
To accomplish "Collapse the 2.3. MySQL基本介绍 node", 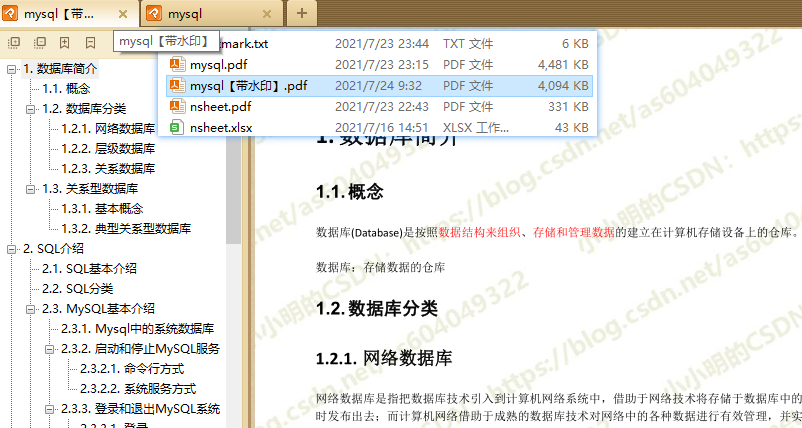I will coord(30,309).
